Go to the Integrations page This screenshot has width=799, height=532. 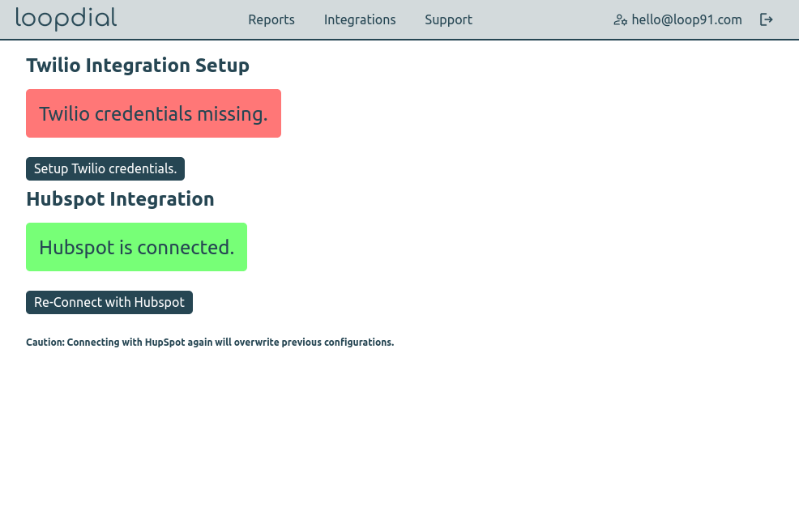tap(360, 20)
